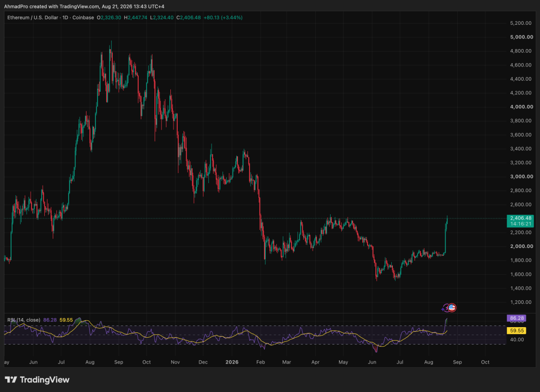
Task: Click the +80.13 (+3.44%) change text
Action: point(223,17)
